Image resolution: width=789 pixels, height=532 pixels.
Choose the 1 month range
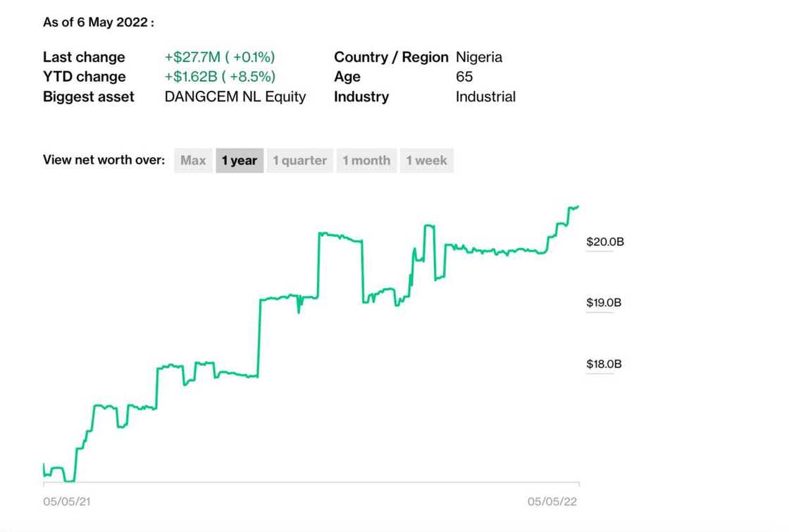366,161
